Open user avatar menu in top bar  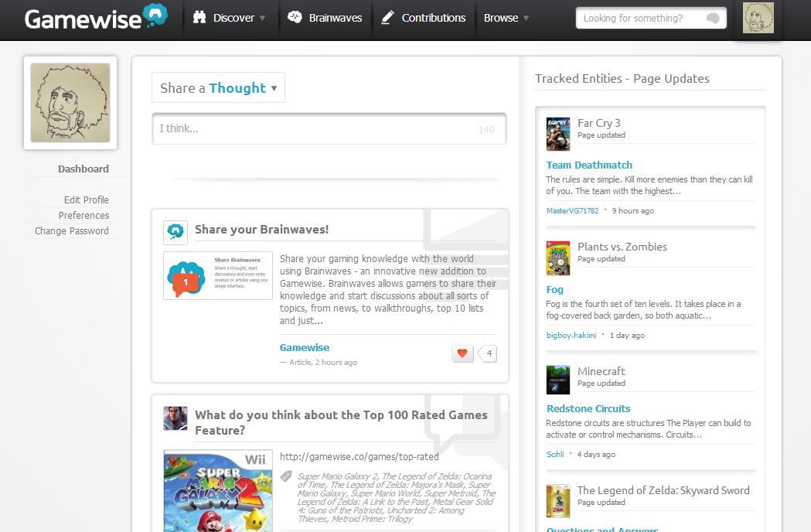[758, 18]
